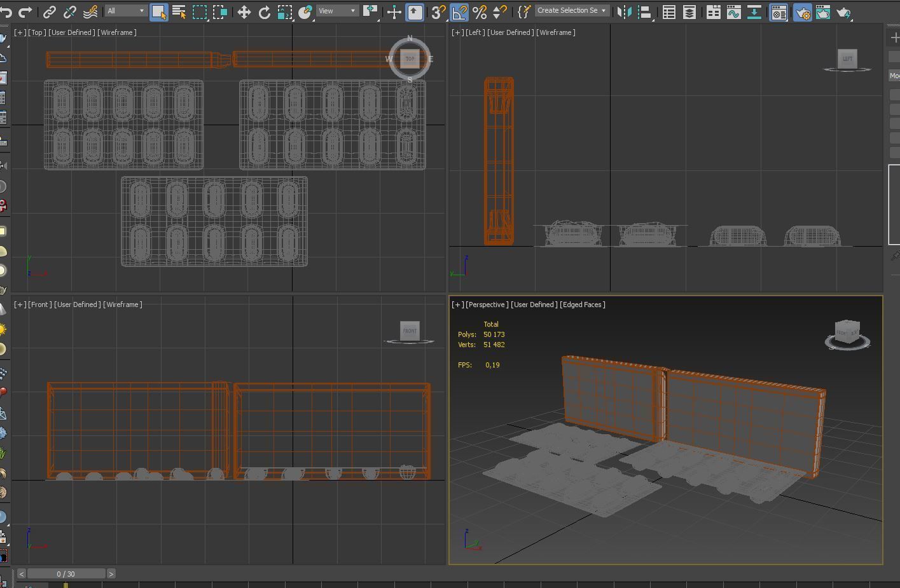Open Front viewport [User Defined] menu

[77, 304]
